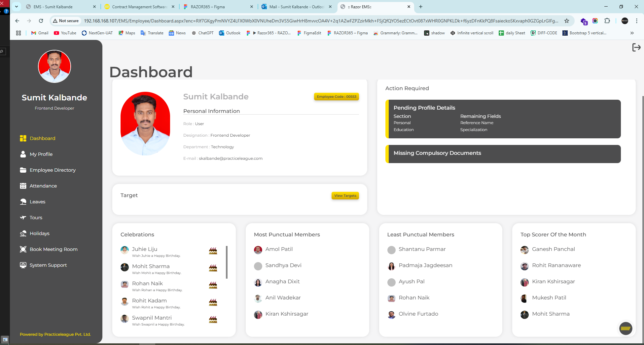
Task: Expand the Missing Compulsory Documents panel
Action: [503, 154]
